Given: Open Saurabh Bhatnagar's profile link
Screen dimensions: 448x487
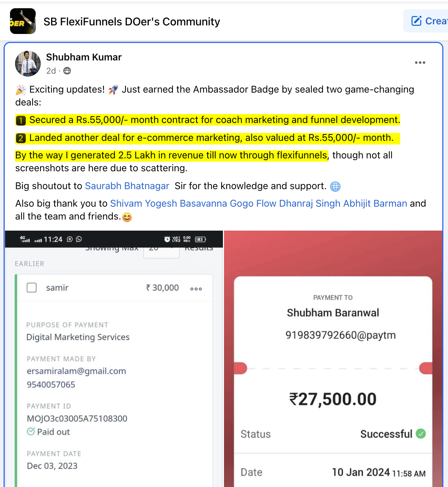Looking at the screenshot, I should (127, 186).
